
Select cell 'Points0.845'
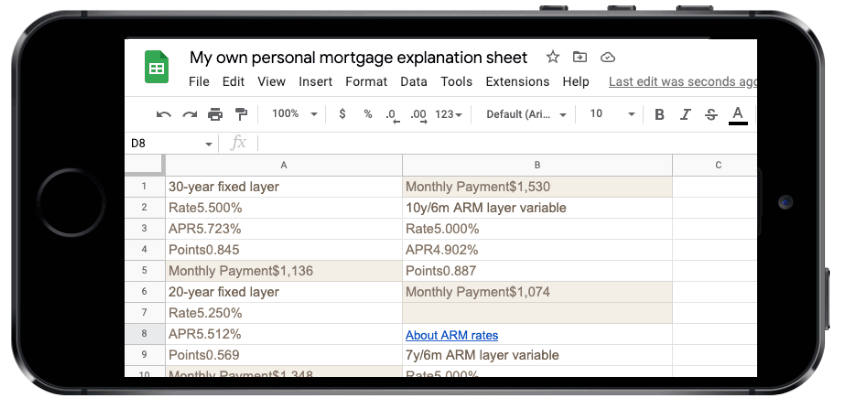(284, 250)
